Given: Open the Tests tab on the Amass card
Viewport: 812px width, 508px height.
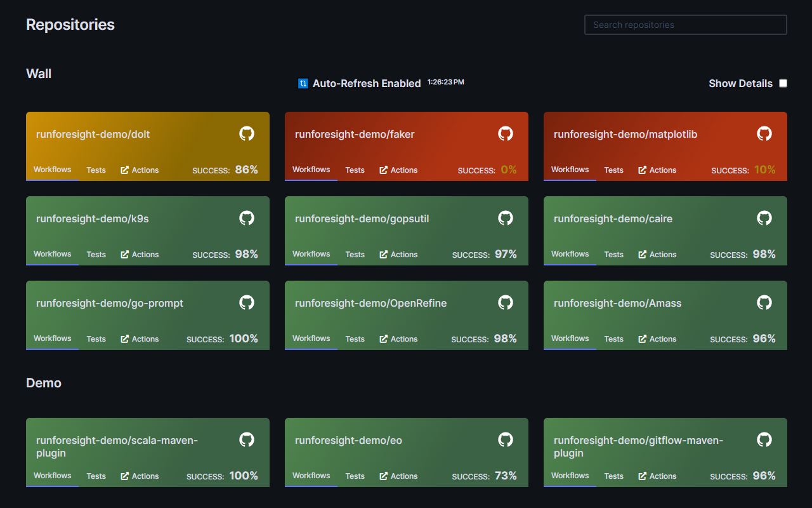Looking at the screenshot, I should point(613,338).
